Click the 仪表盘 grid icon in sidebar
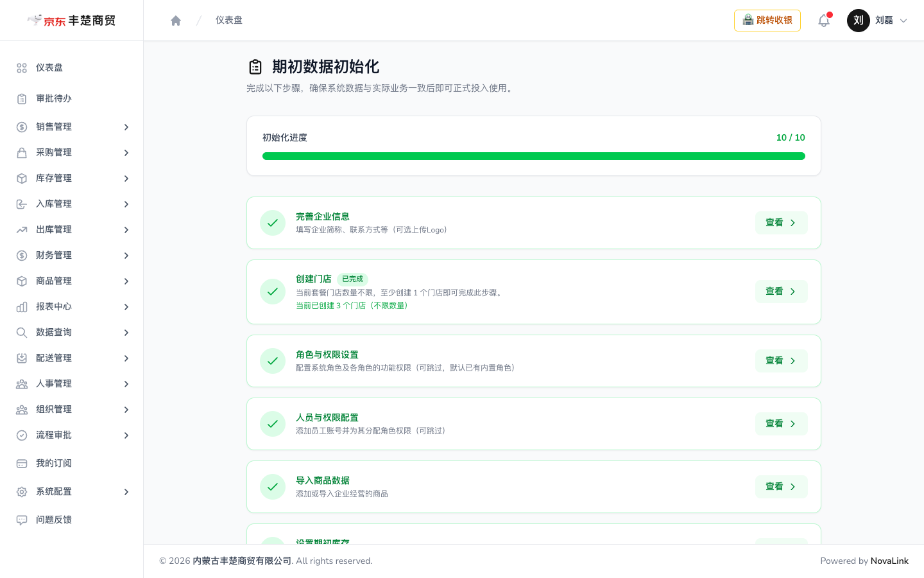Screen dimensions: 924x578 click(x=22, y=68)
